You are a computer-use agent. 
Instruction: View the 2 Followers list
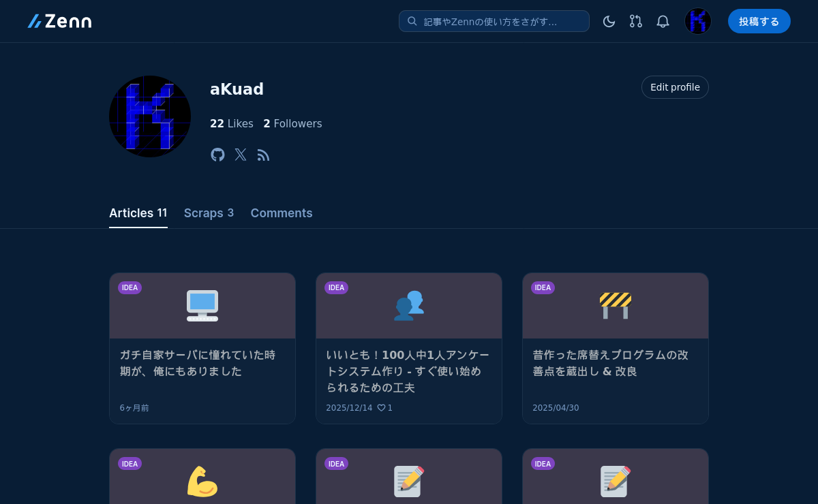(x=292, y=123)
